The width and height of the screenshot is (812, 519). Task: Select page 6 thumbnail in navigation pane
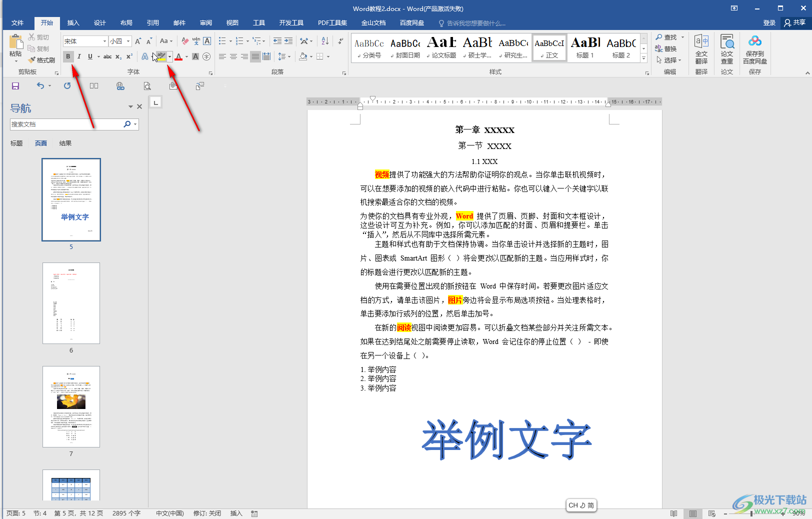click(71, 303)
